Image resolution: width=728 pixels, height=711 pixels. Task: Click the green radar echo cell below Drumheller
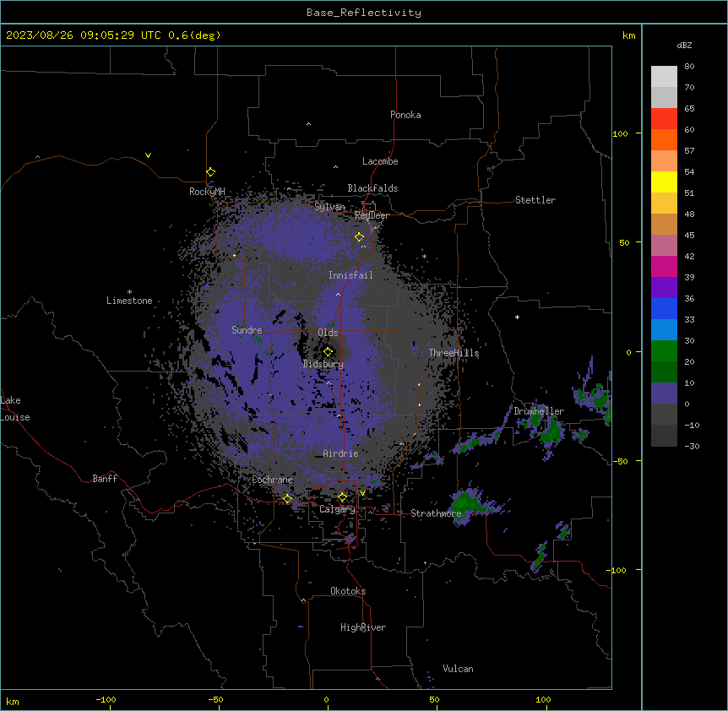click(x=552, y=432)
